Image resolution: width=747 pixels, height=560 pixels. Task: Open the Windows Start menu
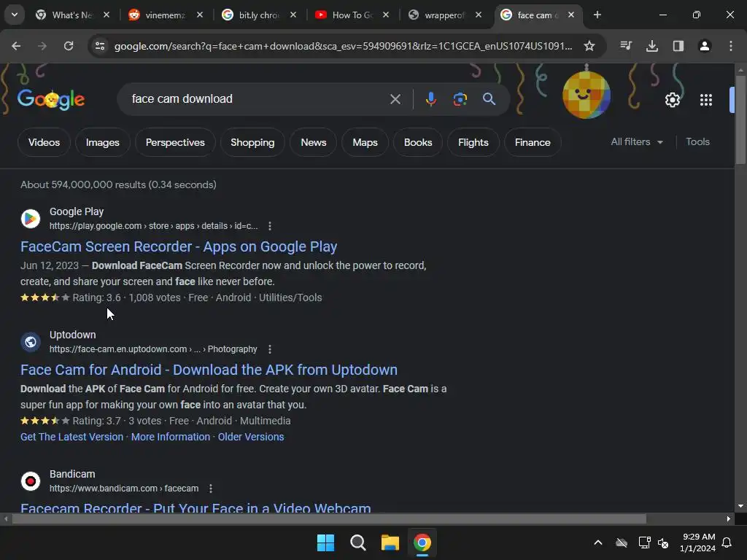pyautogui.click(x=326, y=542)
